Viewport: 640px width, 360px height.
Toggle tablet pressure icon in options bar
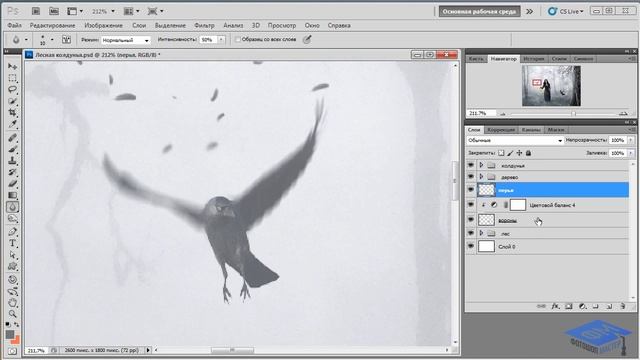307,40
